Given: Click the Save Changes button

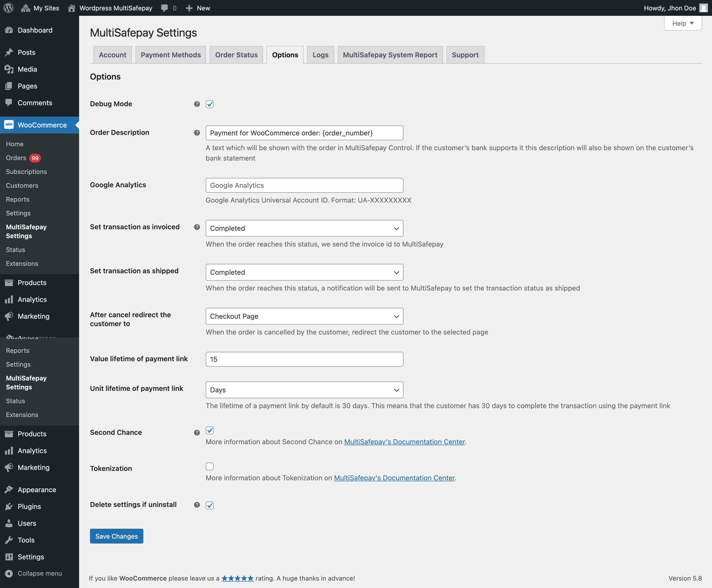Looking at the screenshot, I should click(x=117, y=536).
